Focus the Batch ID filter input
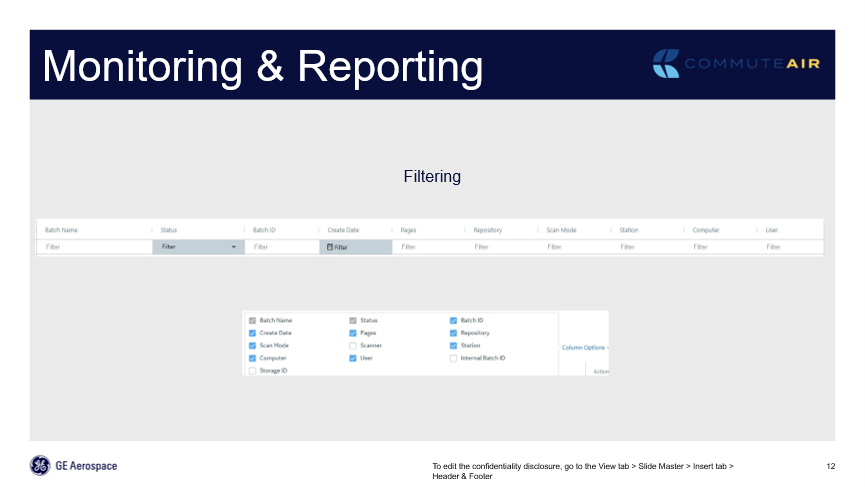Screen dimensions: 865x487 pos(280,247)
